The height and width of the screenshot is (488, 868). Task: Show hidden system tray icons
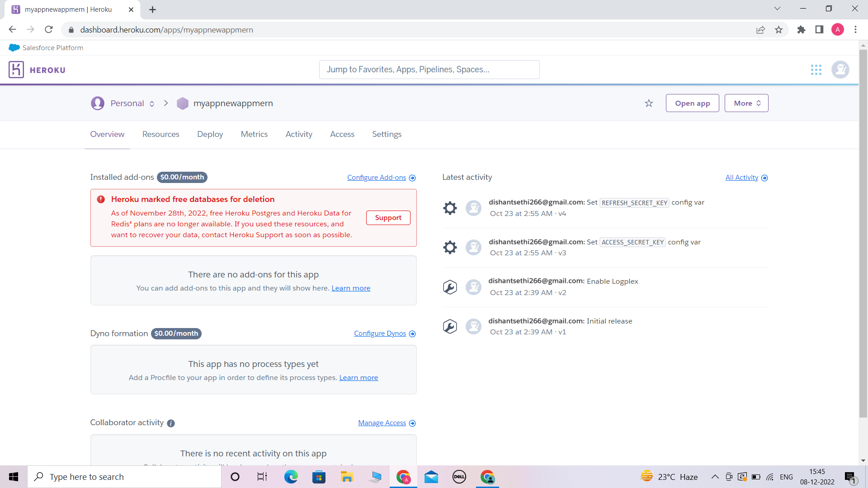715,477
